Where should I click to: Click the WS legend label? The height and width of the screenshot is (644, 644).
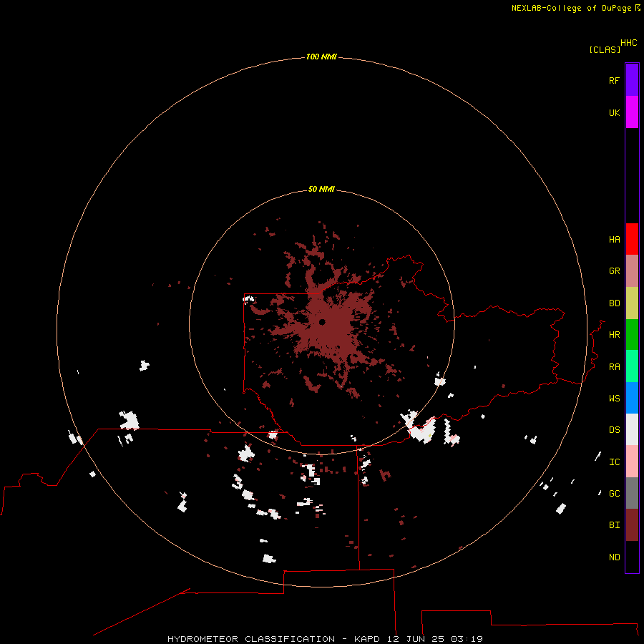tap(614, 399)
